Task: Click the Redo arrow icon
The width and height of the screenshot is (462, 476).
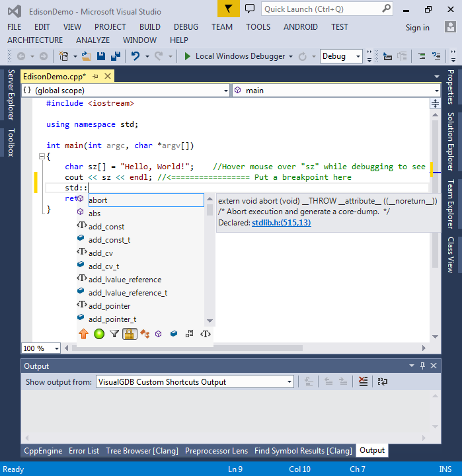Action: coord(159,56)
